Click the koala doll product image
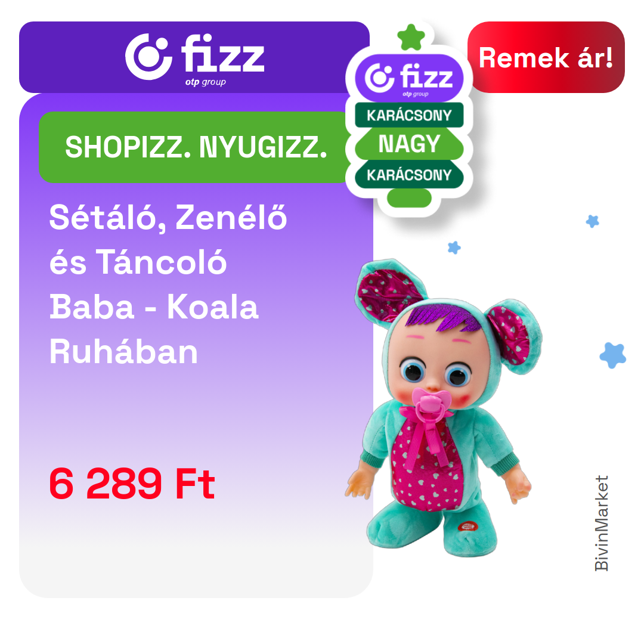 click(x=444, y=407)
